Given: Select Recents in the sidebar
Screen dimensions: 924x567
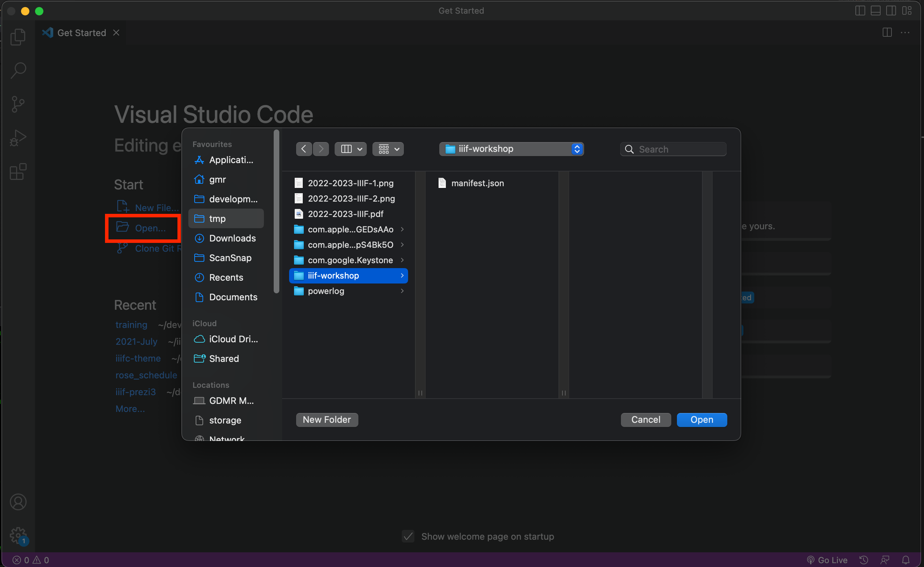Looking at the screenshot, I should [x=226, y=277].
